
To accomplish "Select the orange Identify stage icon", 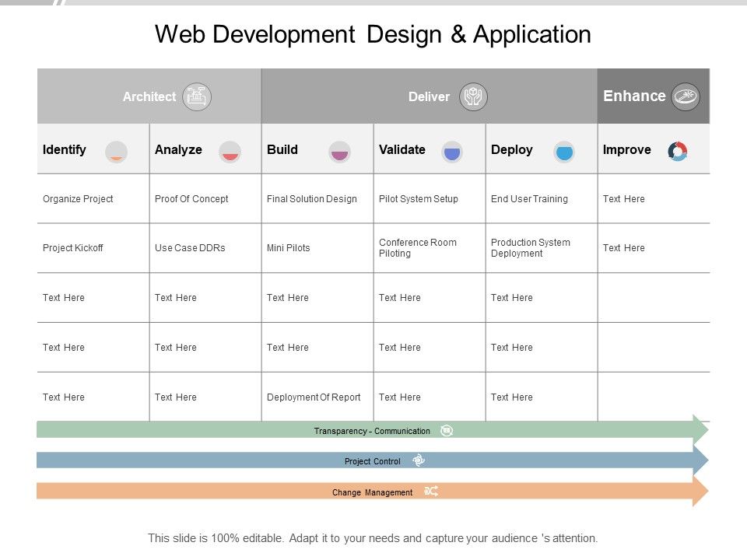I will click(116, 152).
